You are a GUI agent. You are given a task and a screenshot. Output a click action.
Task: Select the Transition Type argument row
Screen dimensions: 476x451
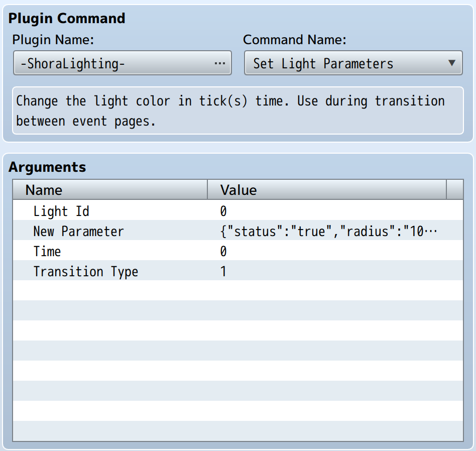[238, 270]
